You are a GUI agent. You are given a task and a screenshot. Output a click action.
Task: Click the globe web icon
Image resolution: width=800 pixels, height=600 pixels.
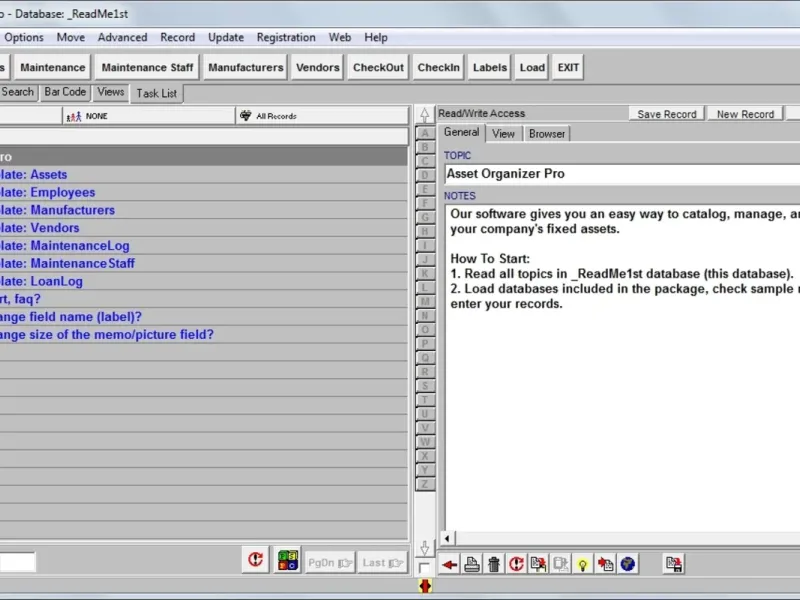point(628,564)
